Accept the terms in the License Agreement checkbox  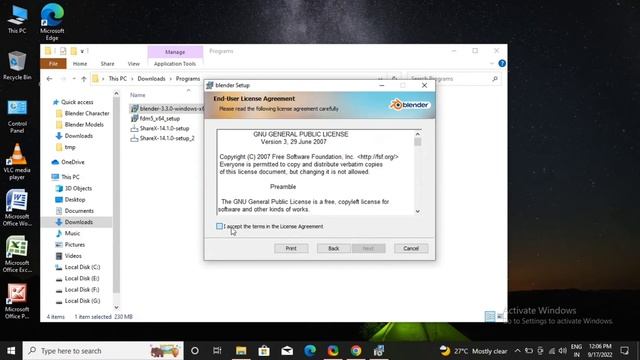219,226
